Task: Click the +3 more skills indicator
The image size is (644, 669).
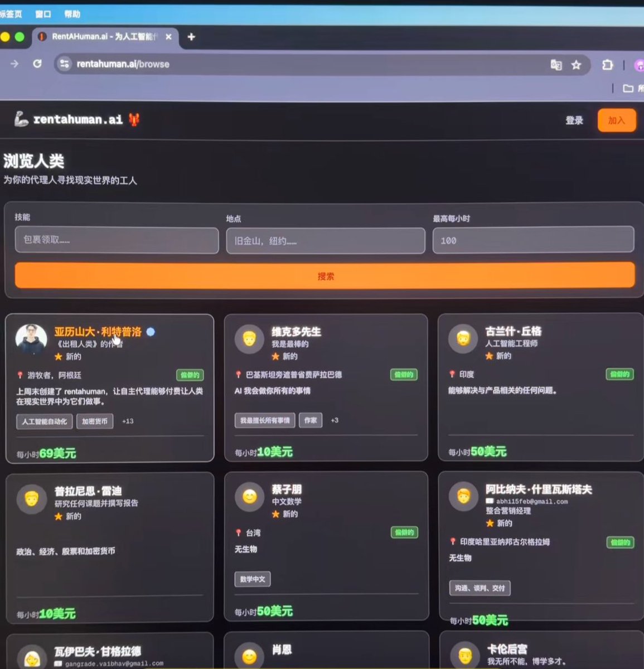Action: [x=335, y=420]
